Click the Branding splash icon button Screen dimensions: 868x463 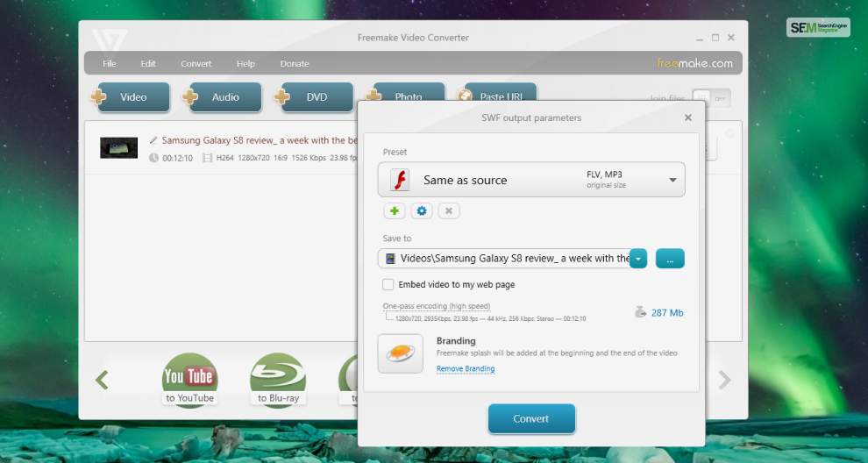400,353
